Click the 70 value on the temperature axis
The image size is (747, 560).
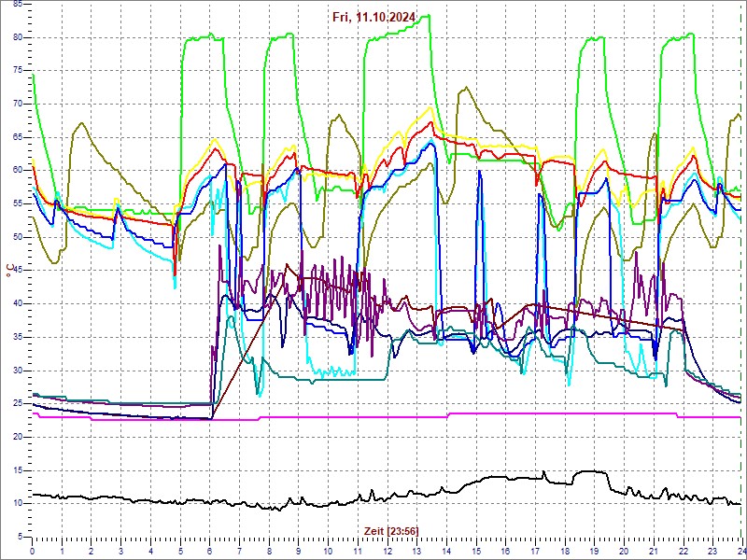pos(17,105)
